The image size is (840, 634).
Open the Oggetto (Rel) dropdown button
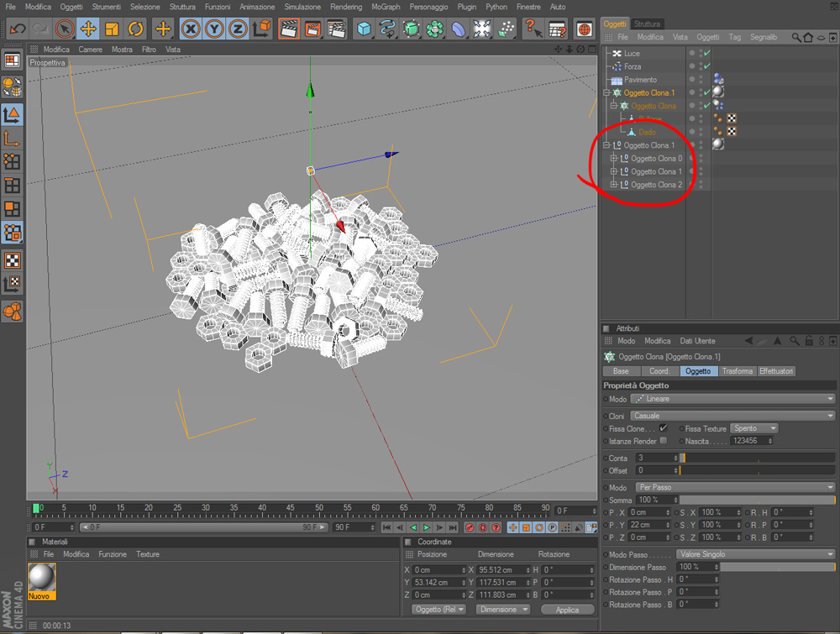click(439, 610)
